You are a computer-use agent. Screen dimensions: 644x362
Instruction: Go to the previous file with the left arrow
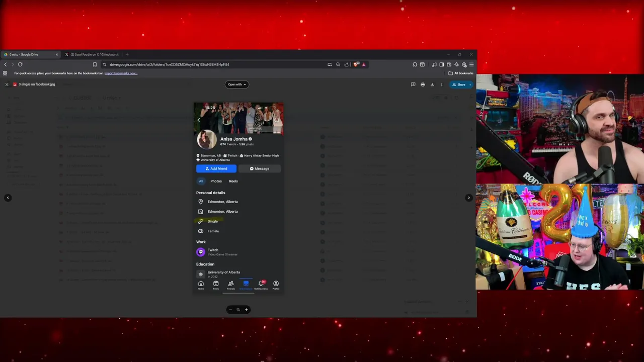8,198
